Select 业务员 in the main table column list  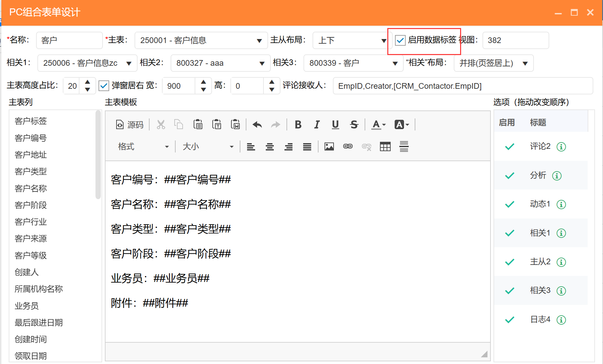pyautogui.click(x=27, y=306)
